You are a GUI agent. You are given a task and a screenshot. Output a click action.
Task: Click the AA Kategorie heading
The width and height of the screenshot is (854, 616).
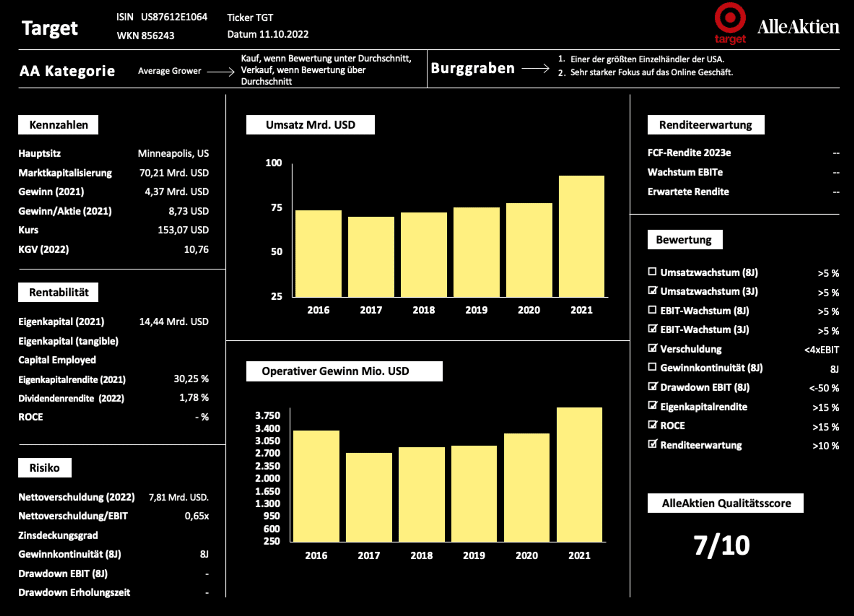(67, 71)
